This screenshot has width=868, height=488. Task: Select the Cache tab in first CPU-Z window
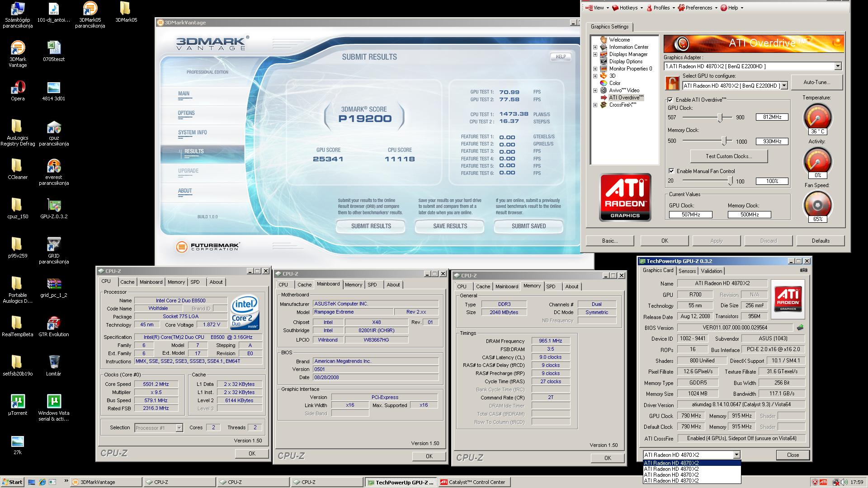127,282
